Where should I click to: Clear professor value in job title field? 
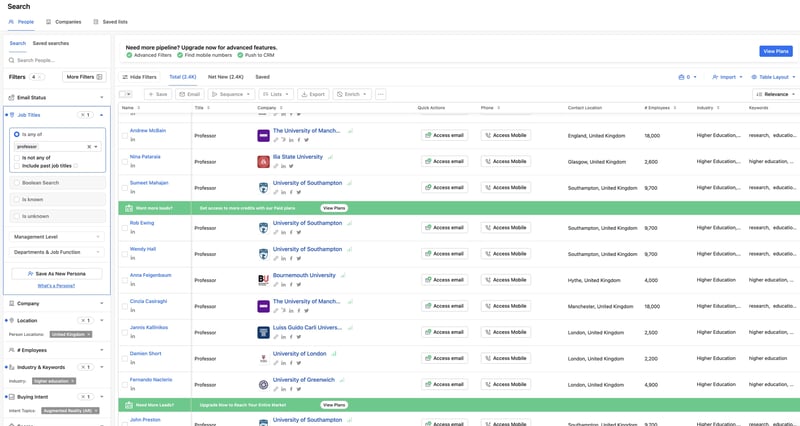coord(89,147)
